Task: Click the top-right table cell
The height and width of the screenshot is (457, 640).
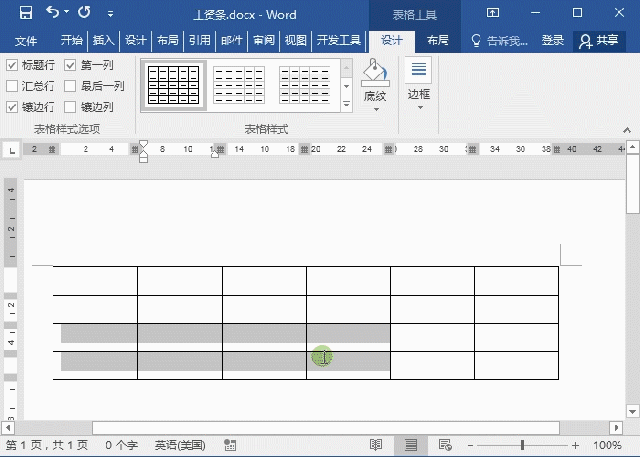Action: [516, 281]
